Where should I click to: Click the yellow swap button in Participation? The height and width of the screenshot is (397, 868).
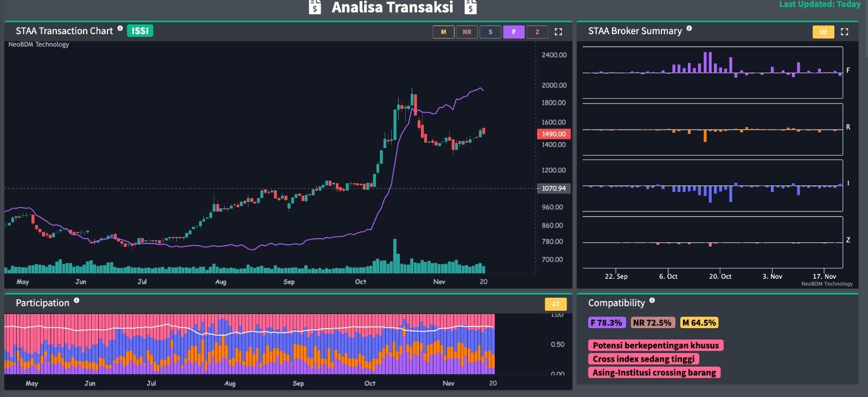click(556, 304)
